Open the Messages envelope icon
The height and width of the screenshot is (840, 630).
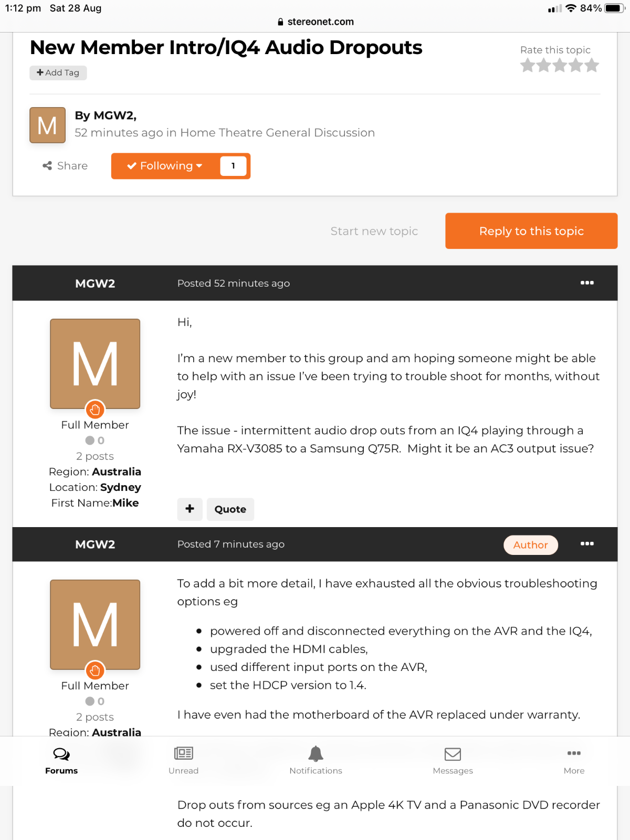click(x=453, y=754)
